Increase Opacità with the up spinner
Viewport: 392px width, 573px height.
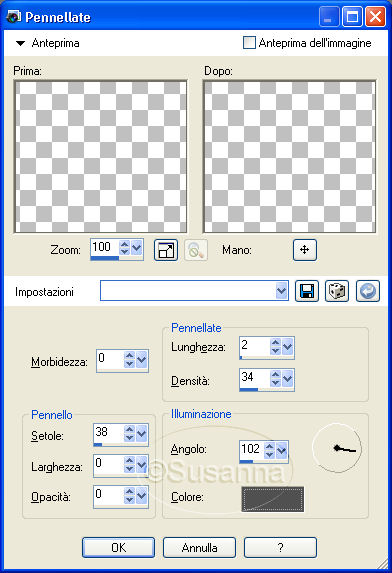pyautogui.click(x=129, y=492)
